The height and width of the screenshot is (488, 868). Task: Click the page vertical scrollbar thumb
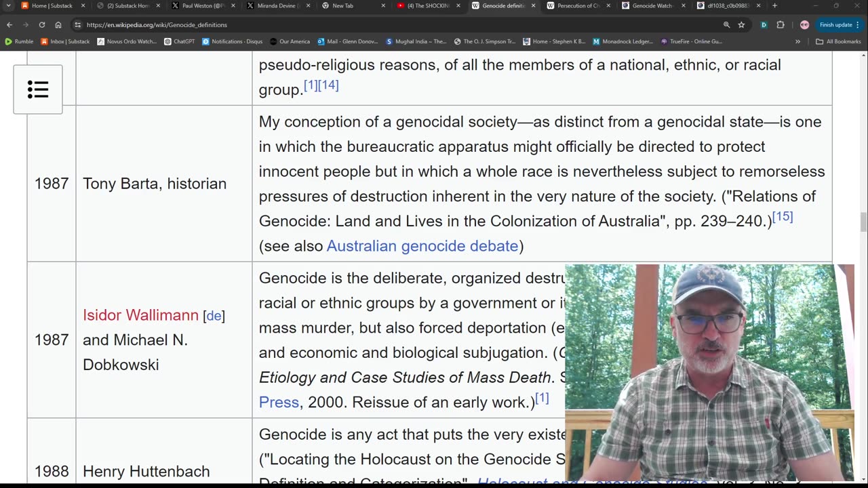[863, 222]
